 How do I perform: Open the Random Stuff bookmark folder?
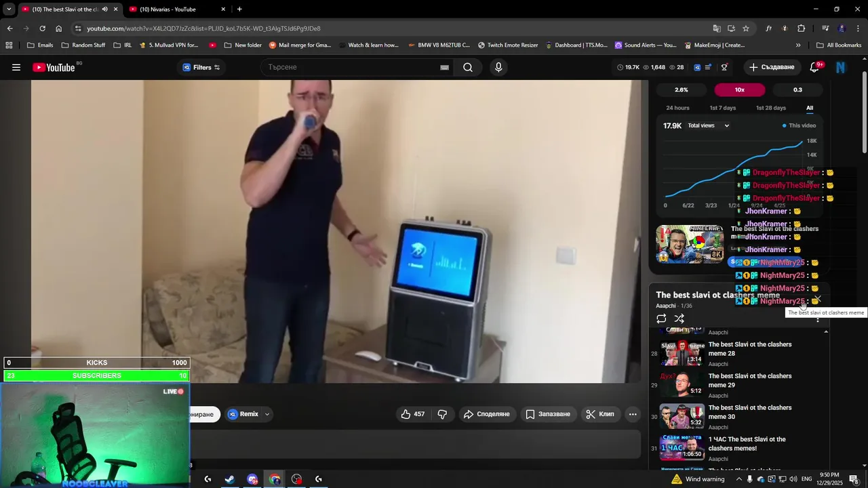[x=83, y=45]
